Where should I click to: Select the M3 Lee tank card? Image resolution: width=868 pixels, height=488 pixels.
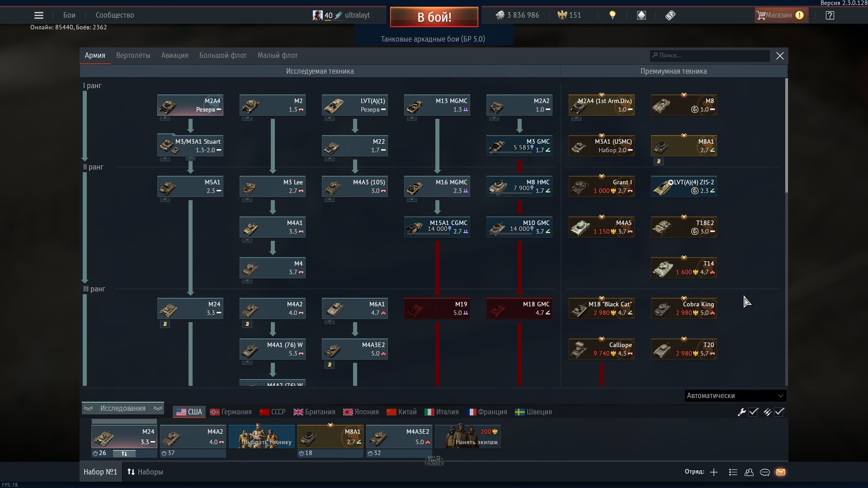273,187
